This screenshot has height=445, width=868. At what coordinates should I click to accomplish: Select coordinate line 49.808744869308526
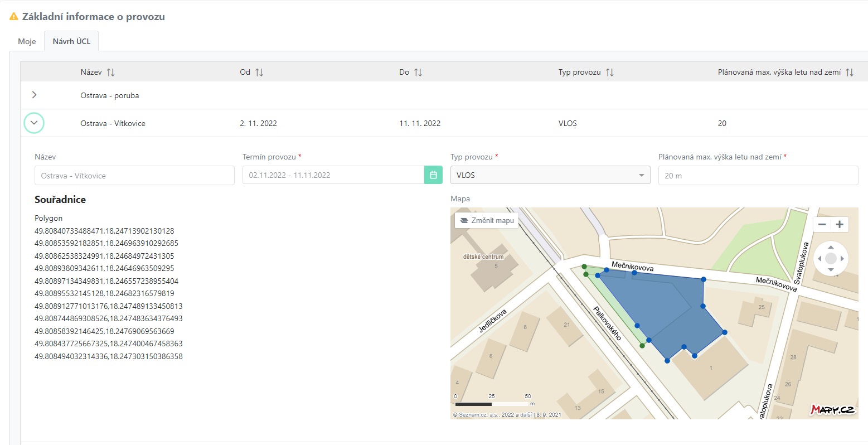pos(109,318)
